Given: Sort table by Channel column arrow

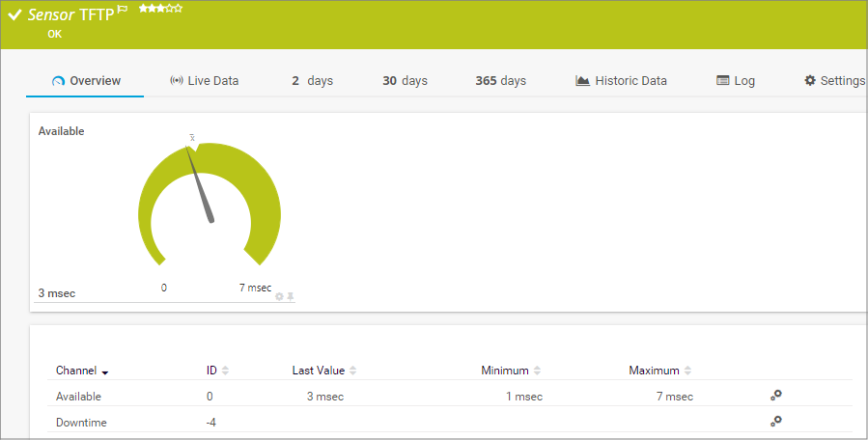Looking at the screenshot, I should tap(104, 371).
